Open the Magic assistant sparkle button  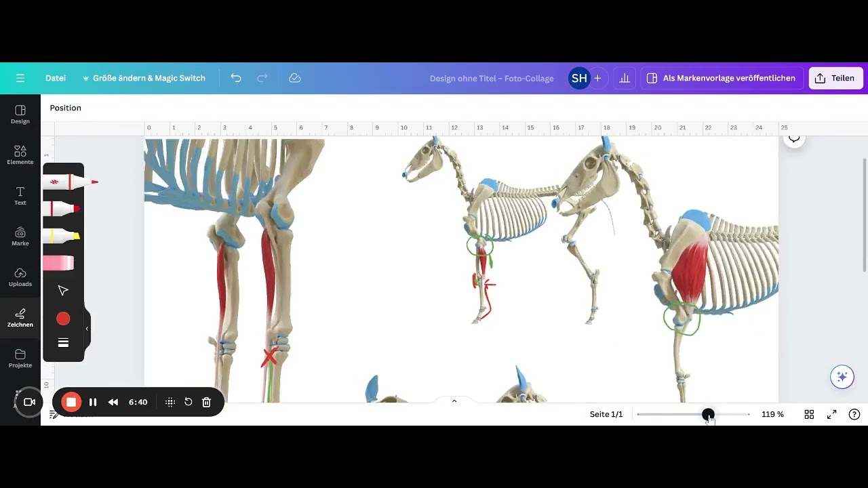click(x=842, y=377)
